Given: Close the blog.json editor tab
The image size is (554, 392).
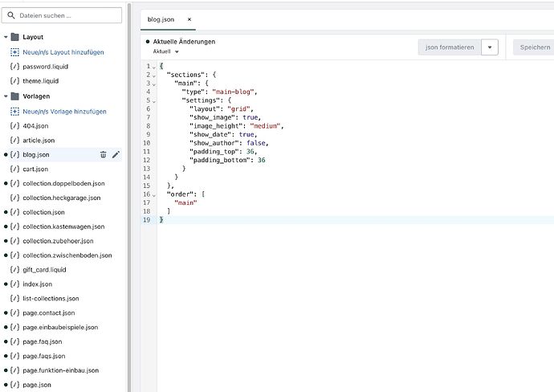Looking at the screenshot, I should 189,18.
